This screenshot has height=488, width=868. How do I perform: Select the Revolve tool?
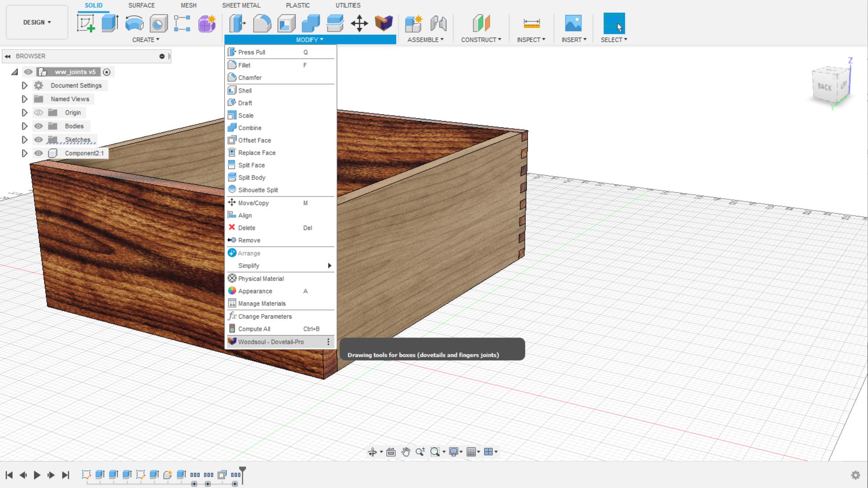coord(134,23)
